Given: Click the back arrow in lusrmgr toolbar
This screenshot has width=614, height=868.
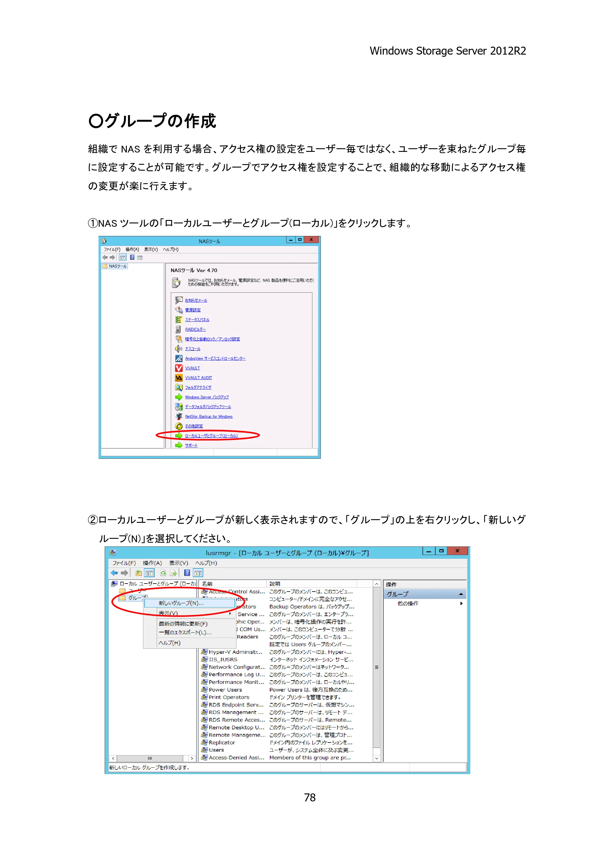Looking at the screenshot, I should tap(114, 573).
